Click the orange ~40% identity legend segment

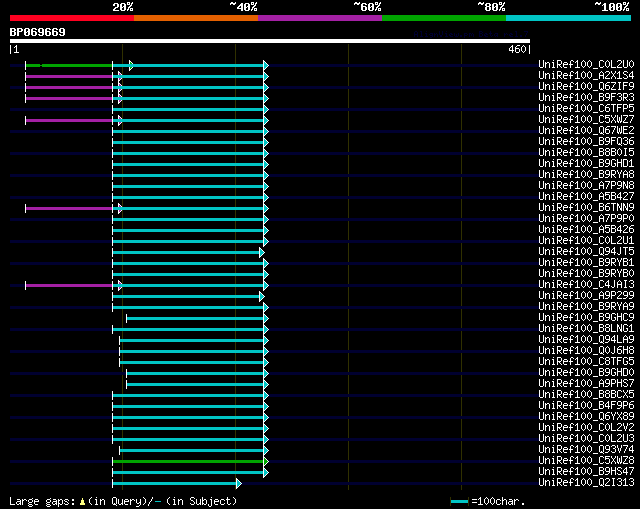pyautogui.click(x=196, y=18)
